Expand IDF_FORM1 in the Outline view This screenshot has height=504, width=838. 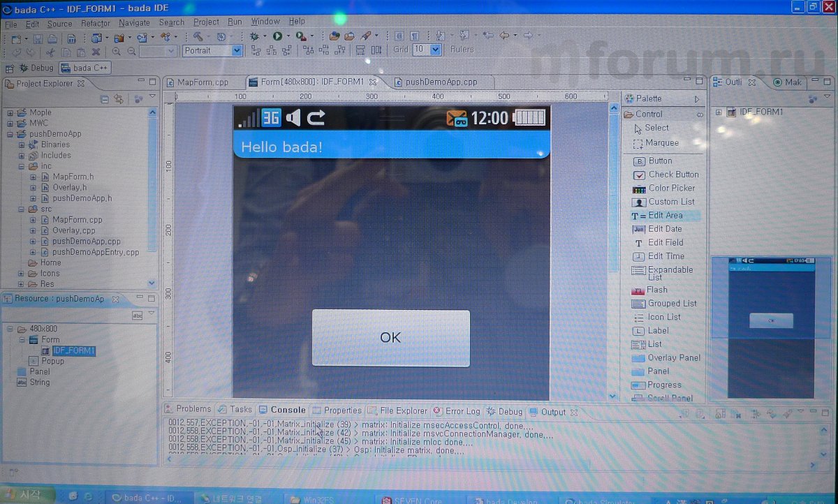(x=719, y=112)
